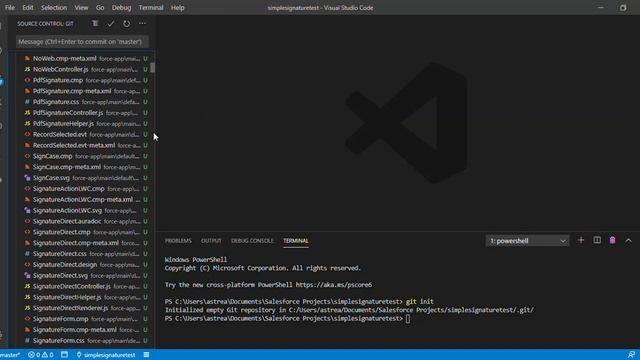Screen dimensions: 640x360
Task: Select the TERMINAL tab
Action: [x=296, y=241]
